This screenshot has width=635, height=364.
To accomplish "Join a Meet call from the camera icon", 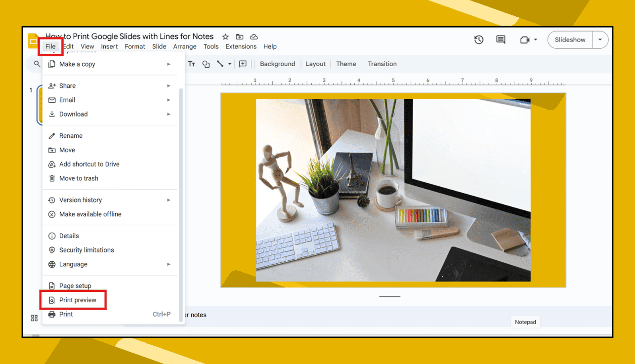I will tap(525, 40).
